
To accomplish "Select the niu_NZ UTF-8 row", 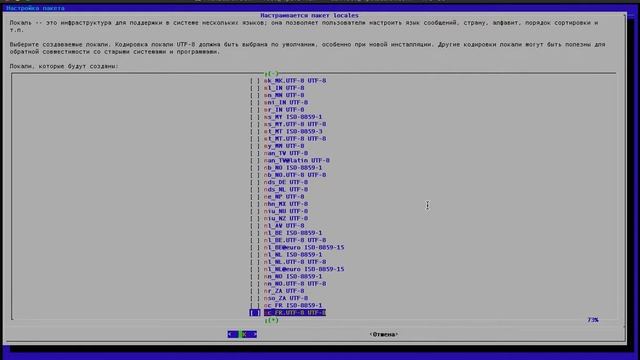I will [x=279, y=219].
